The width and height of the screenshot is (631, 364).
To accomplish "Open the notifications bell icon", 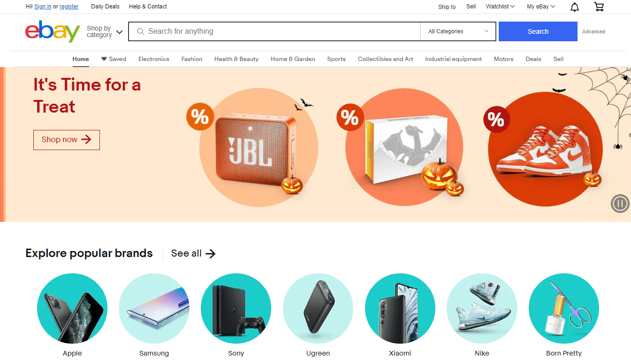I will coord(574,7).
